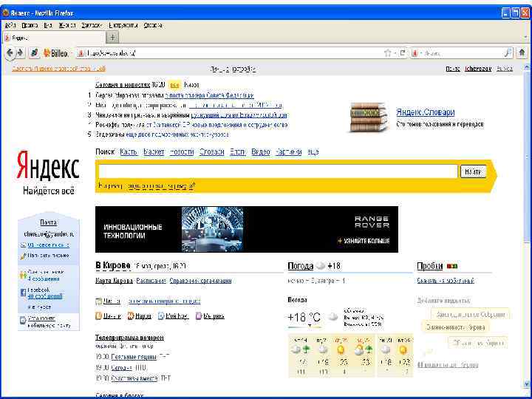Click the Выход logout link
The image size is (532, 399).
[505, 69]
